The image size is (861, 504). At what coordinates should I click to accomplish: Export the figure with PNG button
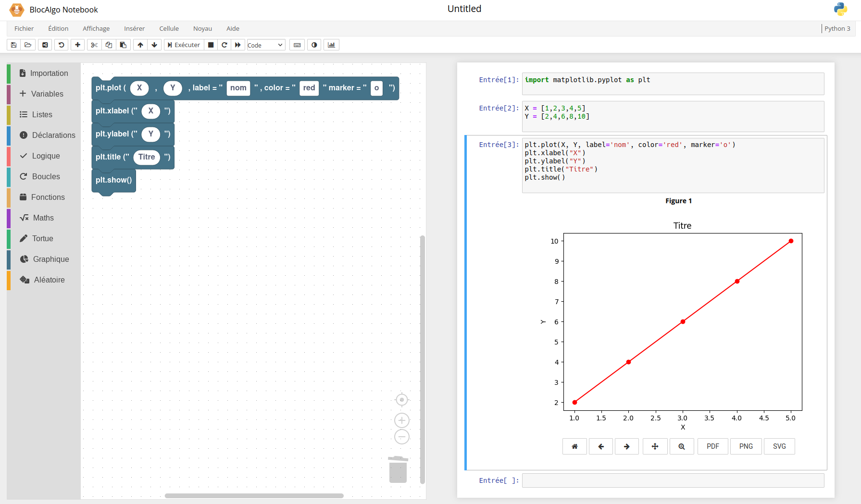point(746,446)
